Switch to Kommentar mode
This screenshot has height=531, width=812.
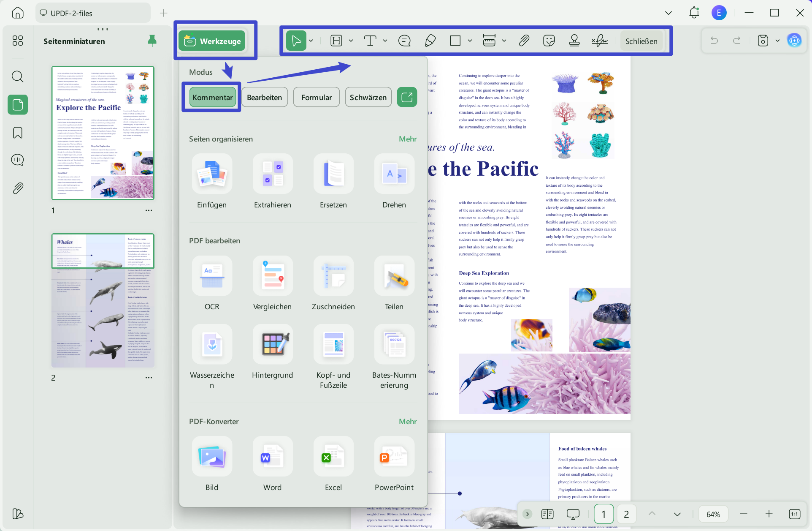pos(212,98)
